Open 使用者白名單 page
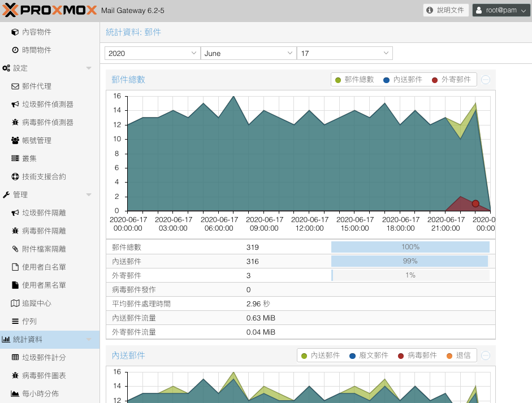 tap(50, 267)
